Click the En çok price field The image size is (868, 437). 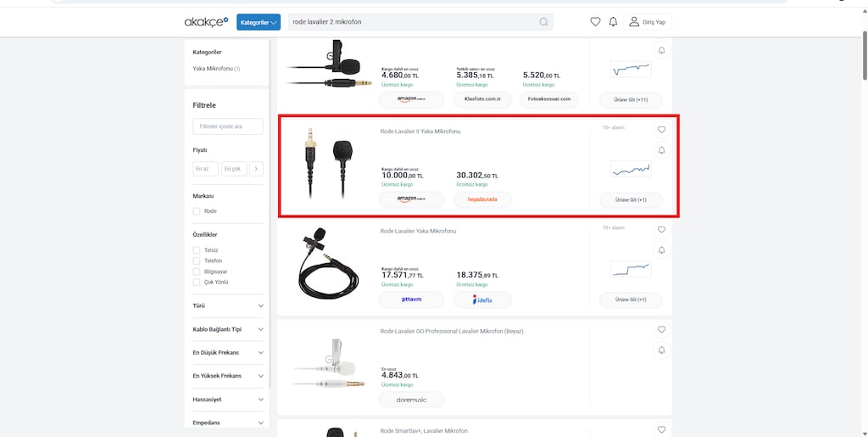[234, 169]
